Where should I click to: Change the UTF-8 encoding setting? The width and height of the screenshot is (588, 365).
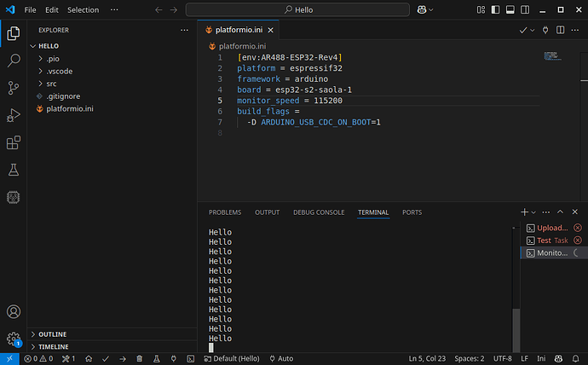[x=503, y=359]
